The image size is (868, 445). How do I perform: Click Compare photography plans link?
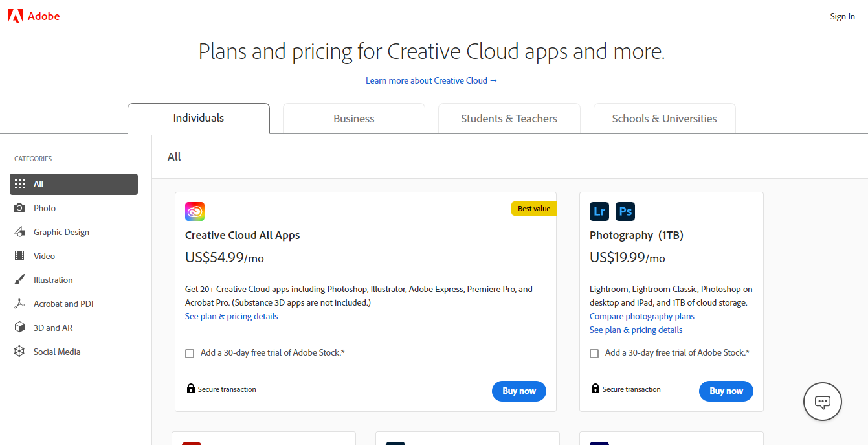pyautogui.click(x=641, y=317)
